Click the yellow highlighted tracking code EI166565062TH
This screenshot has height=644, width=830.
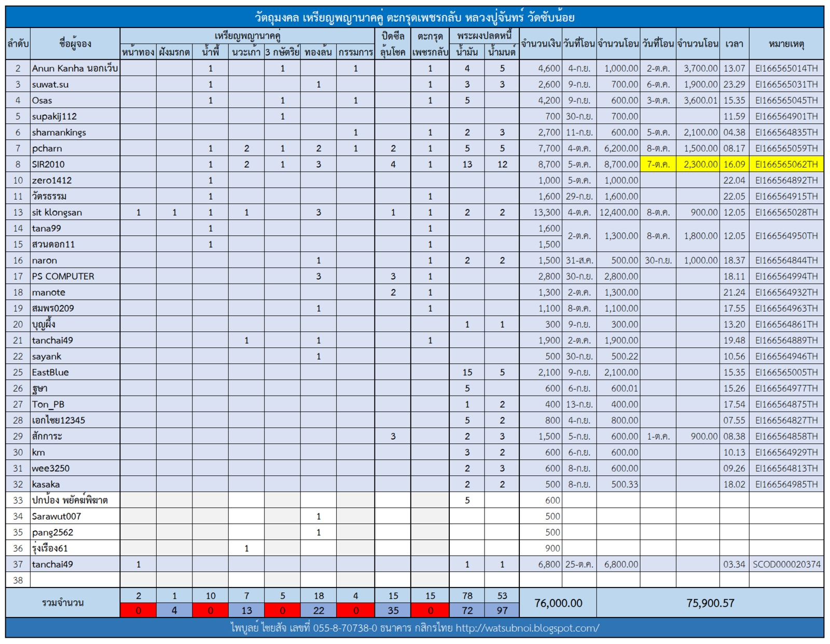pos(786,164)
